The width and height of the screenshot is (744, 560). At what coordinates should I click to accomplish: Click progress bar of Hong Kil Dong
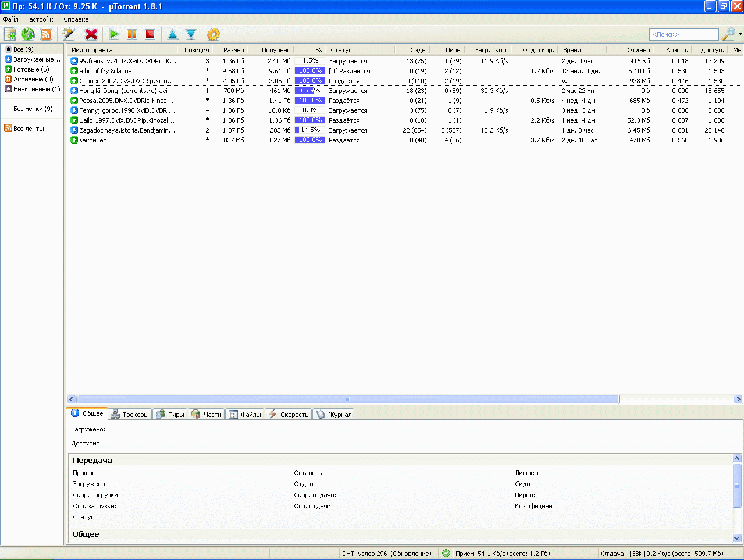click(309, 91)
